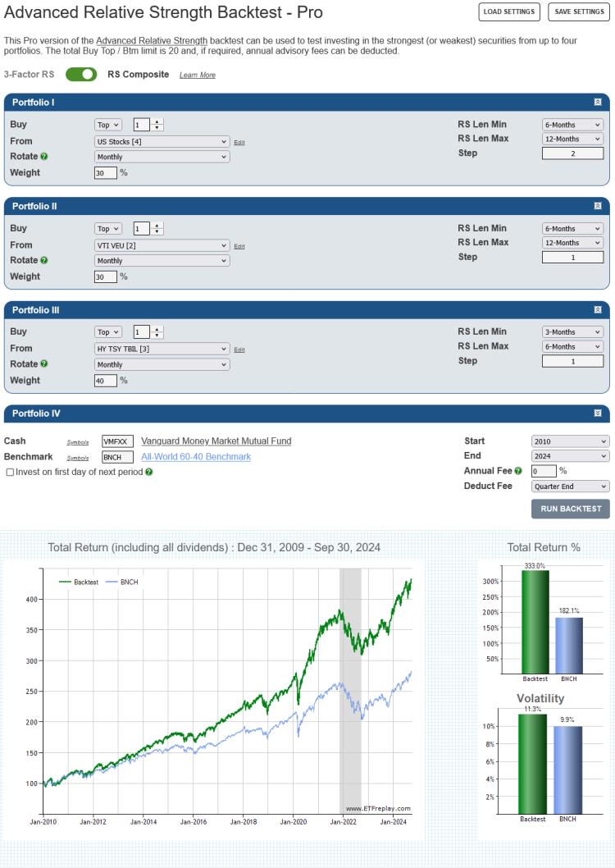Run the backtest
615x868 pixels.
tap(570, 509)
